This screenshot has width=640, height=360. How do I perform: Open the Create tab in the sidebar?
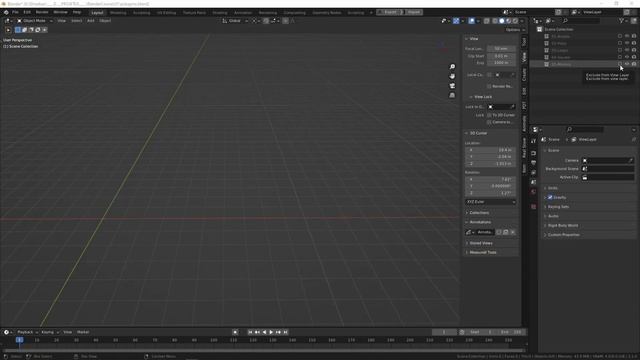pos(524,75)
